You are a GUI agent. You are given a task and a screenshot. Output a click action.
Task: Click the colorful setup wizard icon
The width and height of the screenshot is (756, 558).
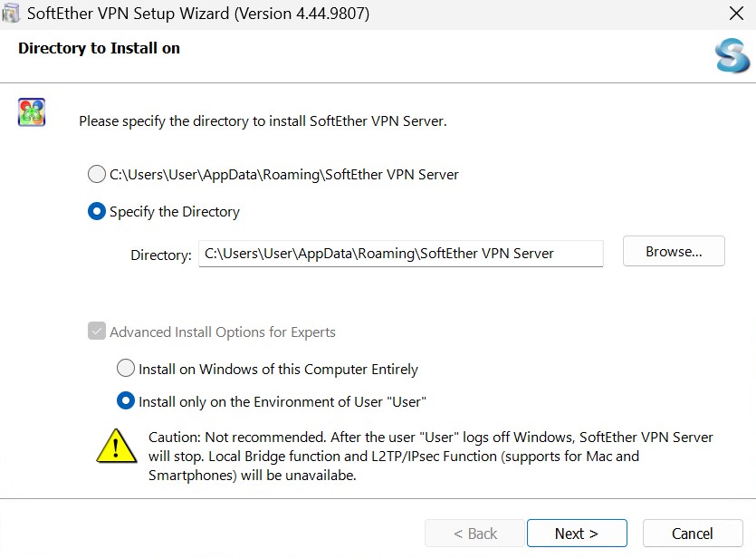click(x=32, y=112)
